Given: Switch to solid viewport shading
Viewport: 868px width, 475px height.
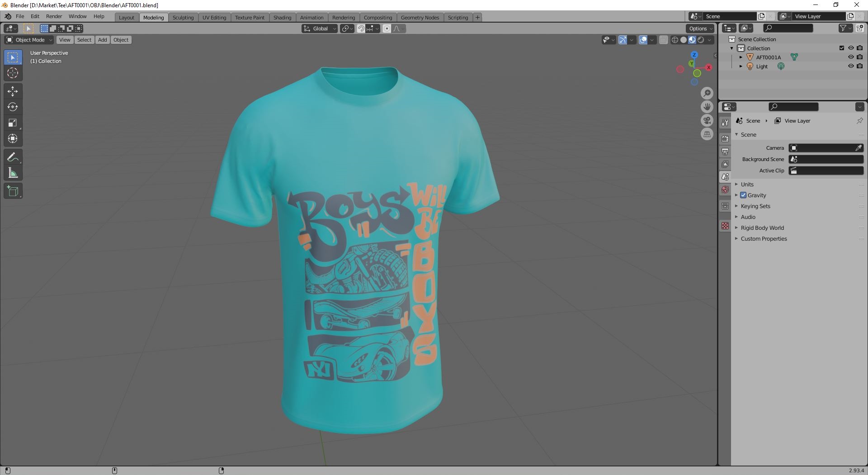Looking at the screenshot, I should tap(684, 40).
